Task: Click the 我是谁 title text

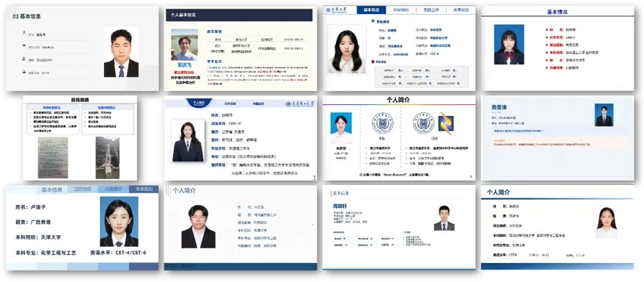Action: tap(499, 107)
